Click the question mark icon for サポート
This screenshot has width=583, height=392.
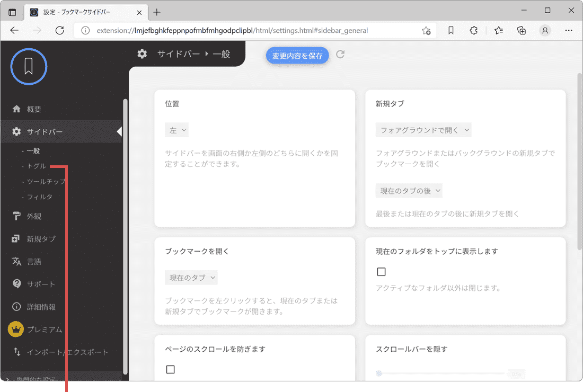point(17,283)
